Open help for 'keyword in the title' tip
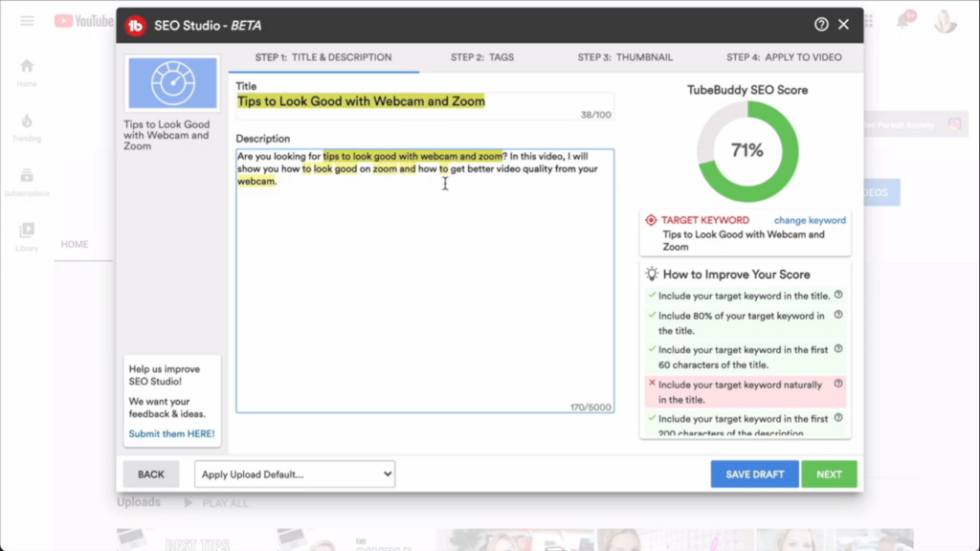This screenshot has width=980, height=551. [838, 295]
